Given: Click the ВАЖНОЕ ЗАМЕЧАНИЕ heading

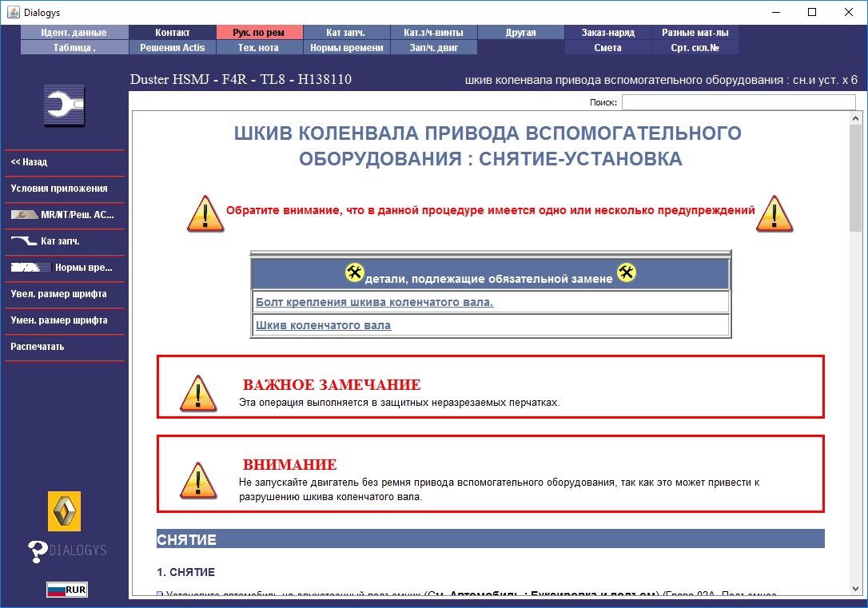Looking at the screenshot, I should [x=332, y=384].
